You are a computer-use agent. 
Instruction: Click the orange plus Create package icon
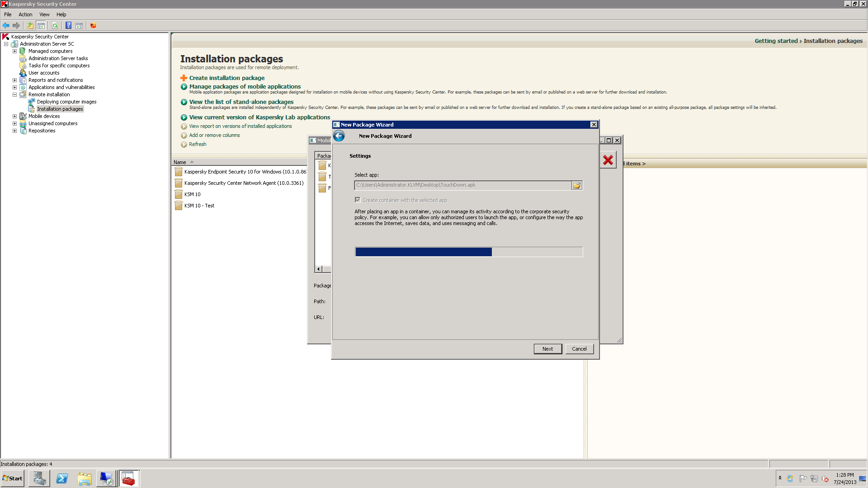184,78
